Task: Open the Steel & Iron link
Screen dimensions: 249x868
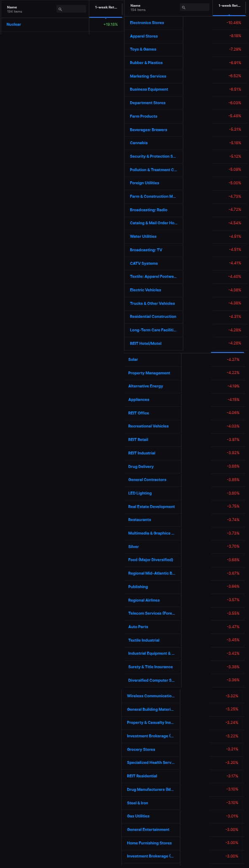Action: (137, 803)
